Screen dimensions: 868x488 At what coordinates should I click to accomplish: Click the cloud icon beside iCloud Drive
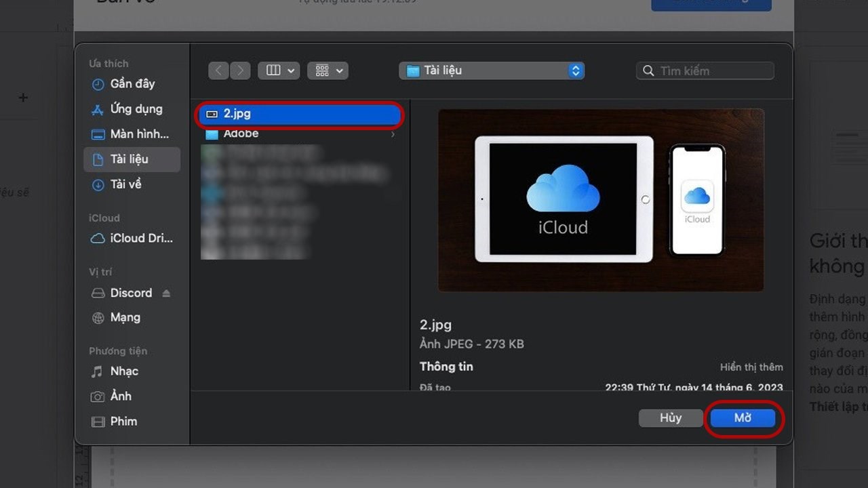[98, 239]
